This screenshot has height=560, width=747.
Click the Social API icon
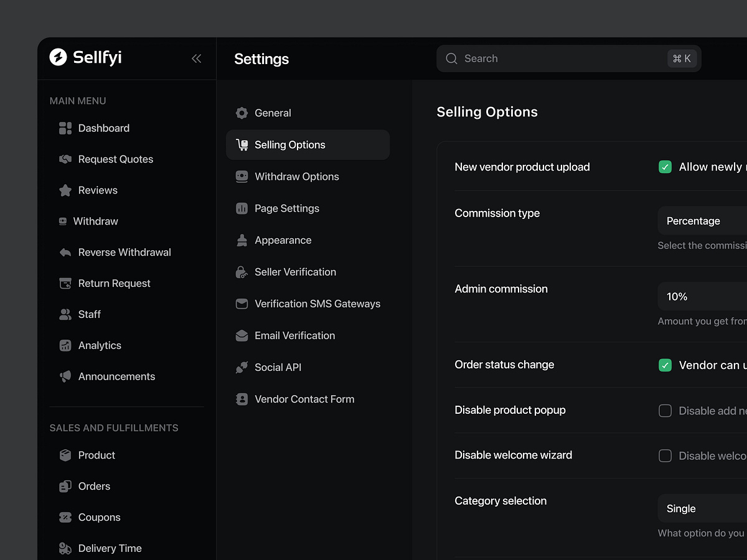pos(242,367)
